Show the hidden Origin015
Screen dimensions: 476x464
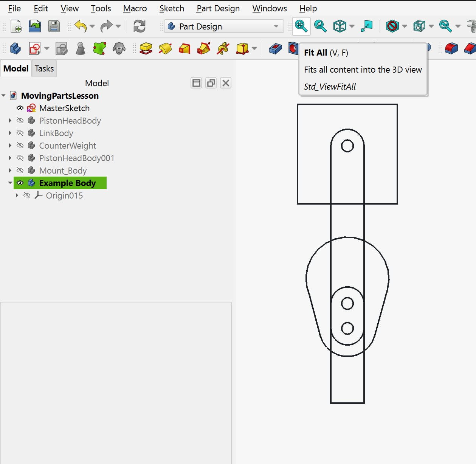(x=27, y=196)
